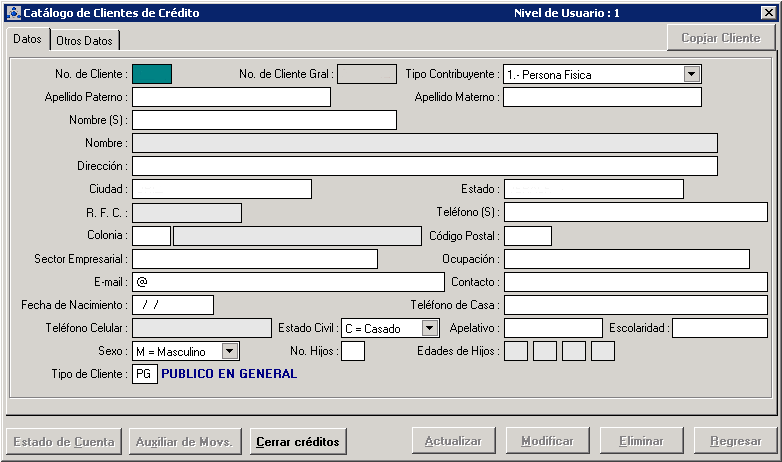This screenshot has width=782, height=462.
Task: Click into the Dirección field
Action: 424,166
